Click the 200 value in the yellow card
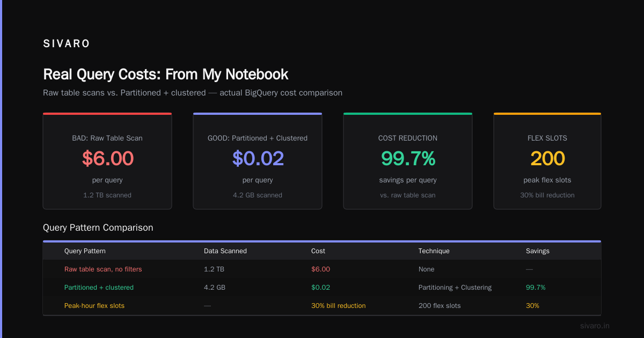644x338 pixels. click(547, 158)
